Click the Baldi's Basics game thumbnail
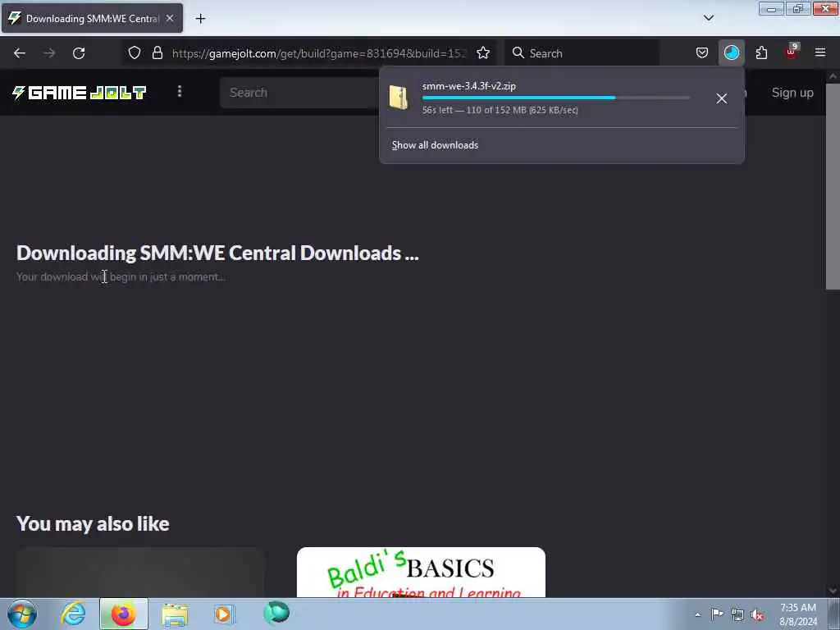Viewport: 840px width, 630px height. coord(421,572)
